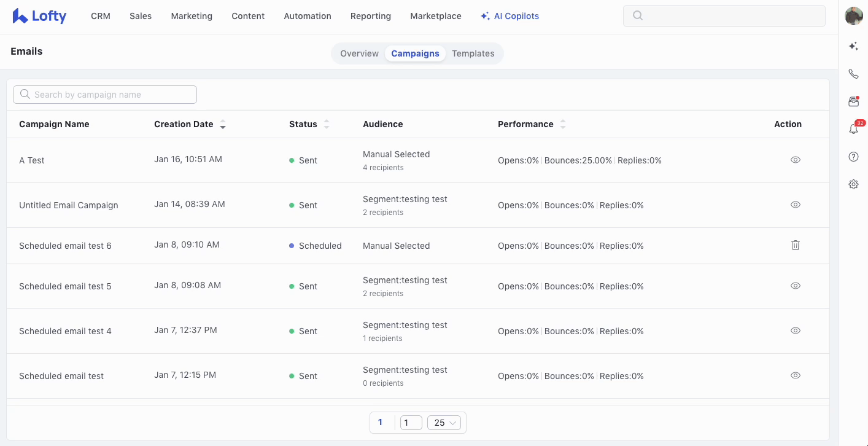The height and width of the screenshot is (446, 868).
Task: Open the phone dialer icon in sidebar
Action: pyautogui.click(x=853, y=74)
